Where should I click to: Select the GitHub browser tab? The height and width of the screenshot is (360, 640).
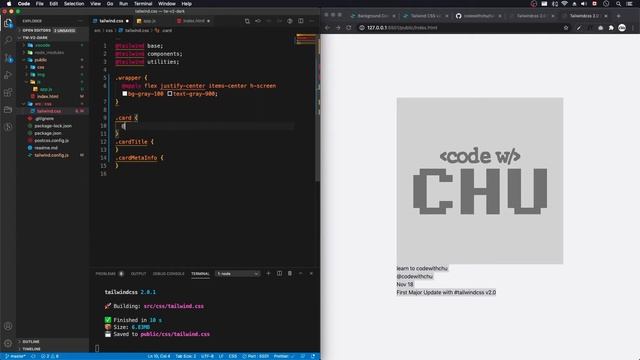(478, 16)
